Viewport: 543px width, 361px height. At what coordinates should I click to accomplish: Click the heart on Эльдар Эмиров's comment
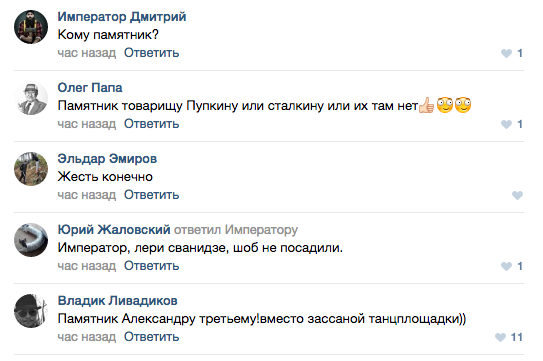click(x=517, y=195)
